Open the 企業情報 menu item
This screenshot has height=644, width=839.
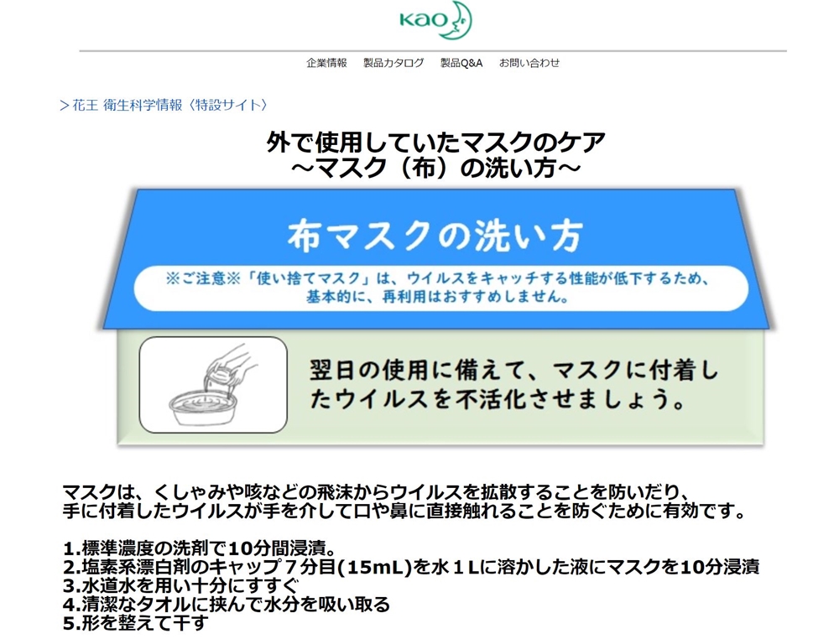[x=326, y=63]
